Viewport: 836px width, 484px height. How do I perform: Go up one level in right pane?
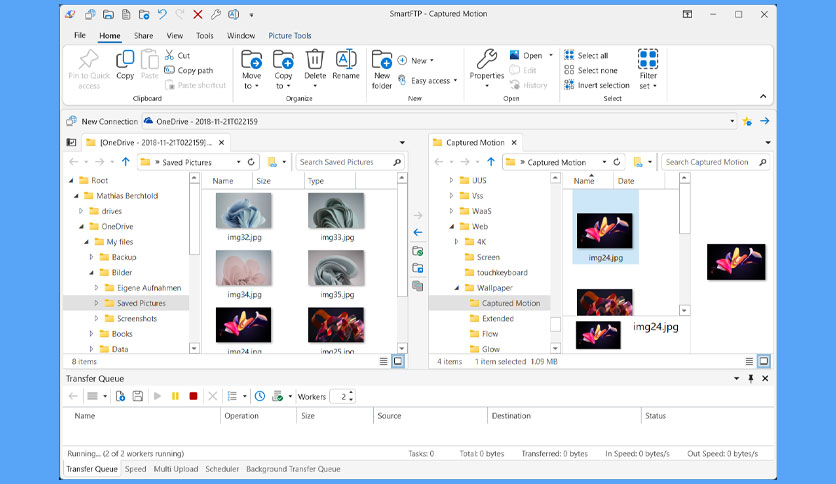click(x=491, y=162)
